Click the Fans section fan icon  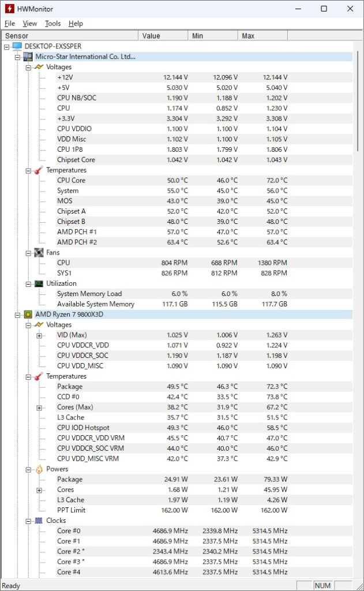[x=39, y=253]
